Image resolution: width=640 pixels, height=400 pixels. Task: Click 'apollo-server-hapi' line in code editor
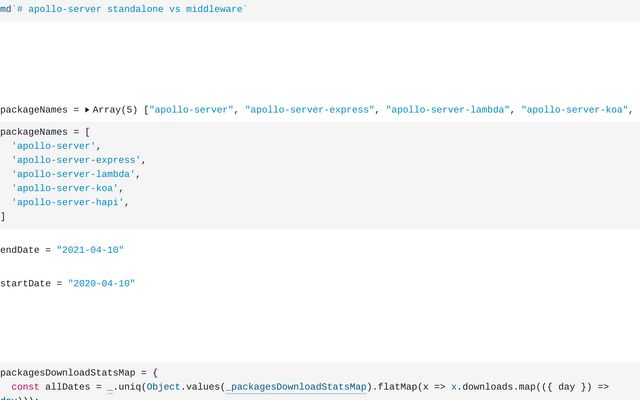(x=70, y=202)
